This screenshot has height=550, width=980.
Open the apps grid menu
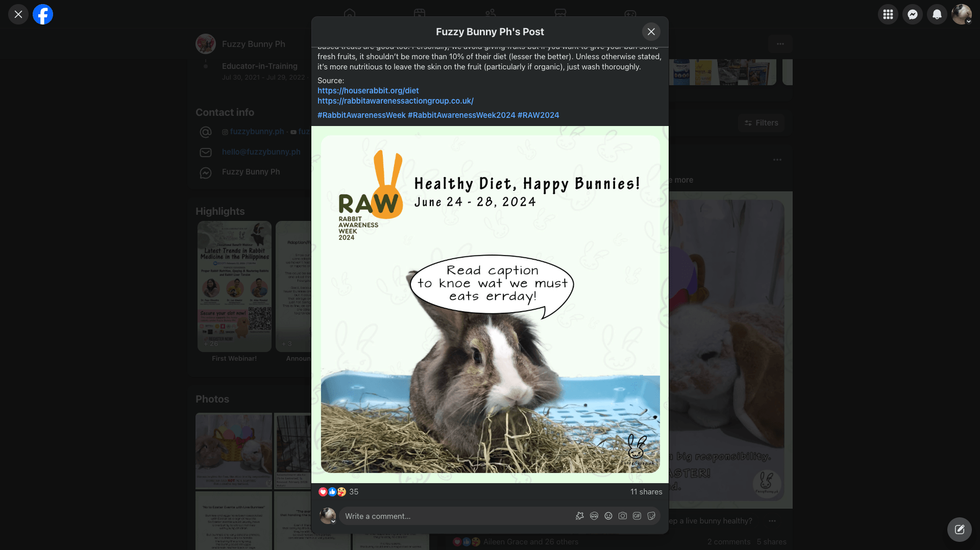pyautogui.click(x=888, y=14)
